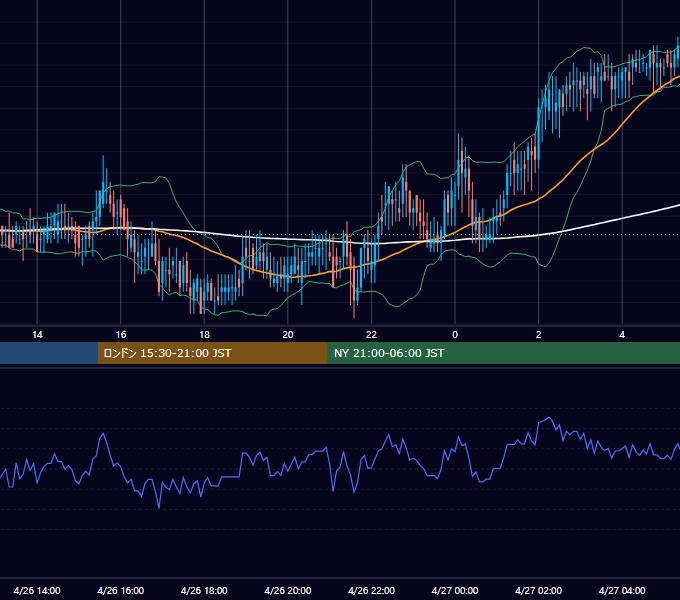The width and height of the screenshot is (680, 600).
Task: Click the 4/27 02:00 date label
Action: click(539, 590)
